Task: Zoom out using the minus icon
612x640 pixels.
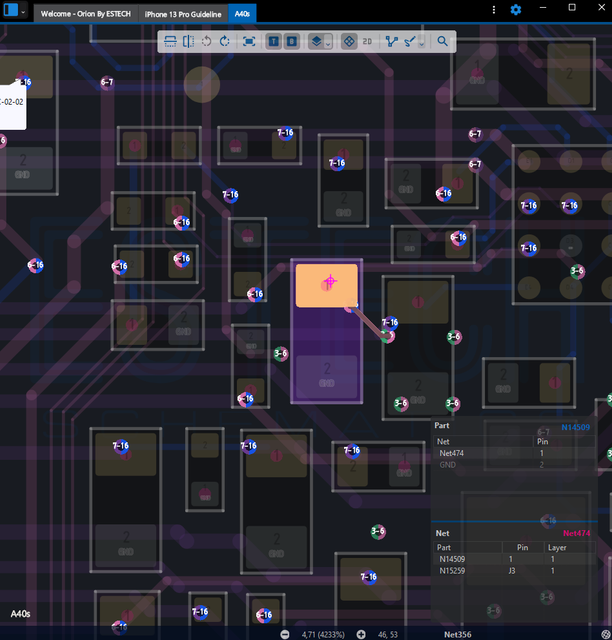Action: (285, 634)
